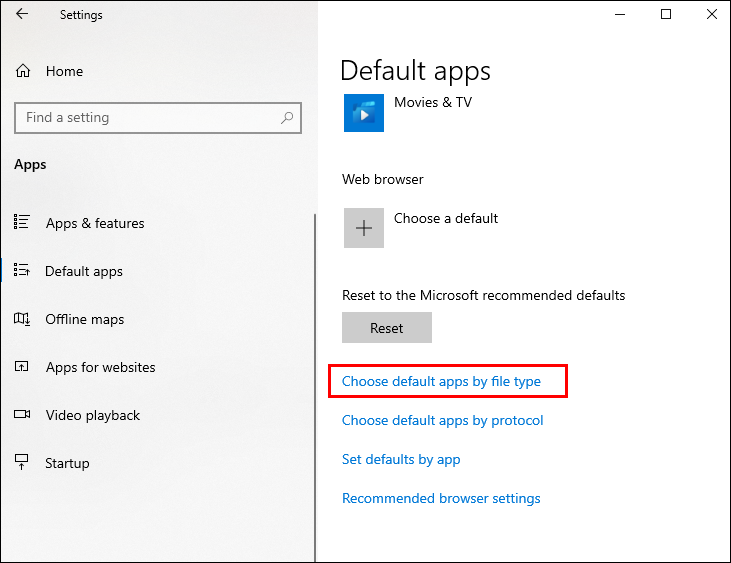Click the Apps for websites icon
The image size is (731, 563).
pyautogui.click(x=22, y=367)
